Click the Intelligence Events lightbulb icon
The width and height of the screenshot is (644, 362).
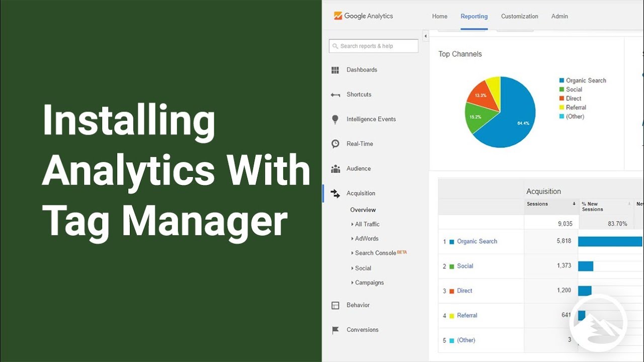coord(335,119)
